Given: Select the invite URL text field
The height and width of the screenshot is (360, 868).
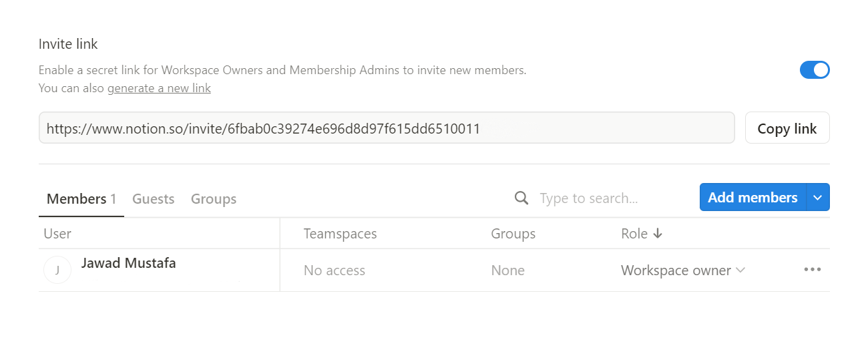Looking at the screenshot, I should point(387,128).
